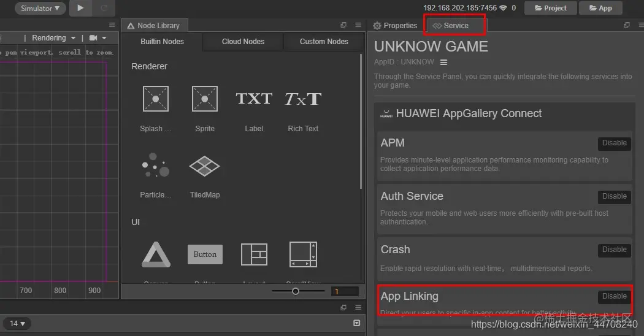The width and height of the screenshot is (644, 336).
Task: Click the wifi connection icon
Action: [503, 8]
